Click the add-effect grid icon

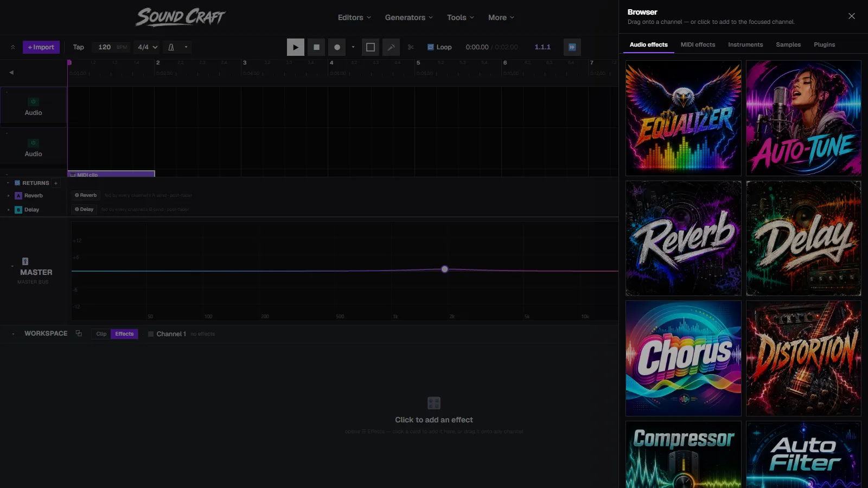[x=434, y=403]
